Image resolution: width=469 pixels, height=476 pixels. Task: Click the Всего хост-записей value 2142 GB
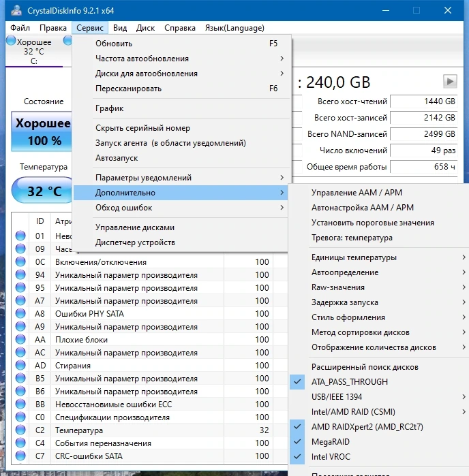pyautogui.click(x=424, y=118)
